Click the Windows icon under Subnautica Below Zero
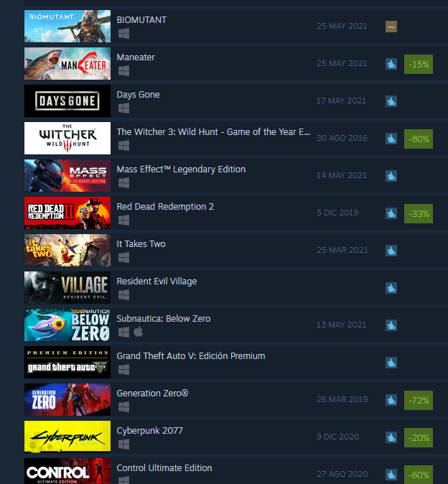The width and height of the screenshot is (448, 484). click(x=123, y=332)
